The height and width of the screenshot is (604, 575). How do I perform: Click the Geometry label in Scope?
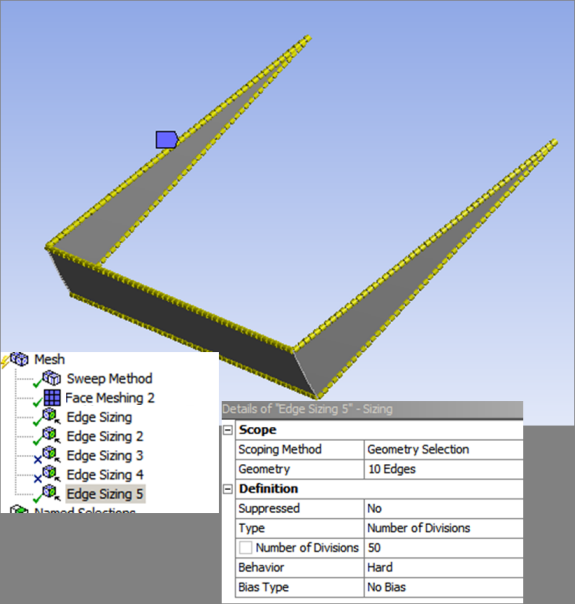click(x=264, y=469)
